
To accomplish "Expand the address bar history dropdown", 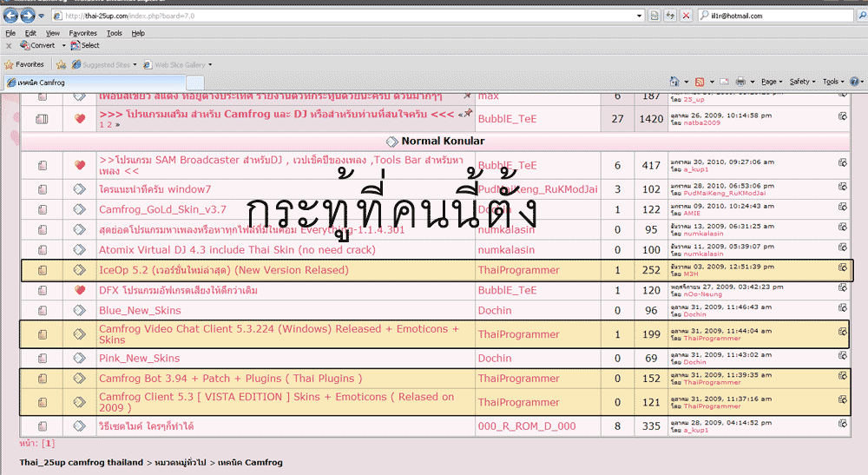I will (x=640, y=16).
